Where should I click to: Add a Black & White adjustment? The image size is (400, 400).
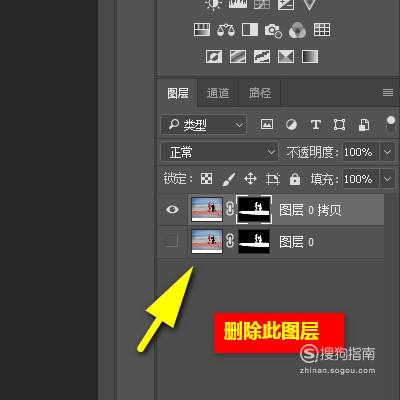(x=250, y=30)
